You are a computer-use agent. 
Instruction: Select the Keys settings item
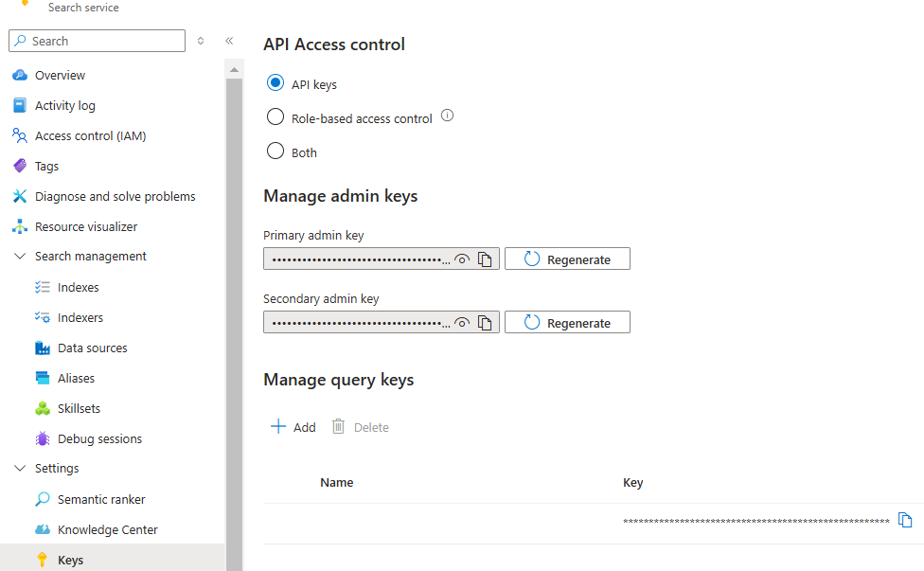pyautogui.click(x=112, y=558)
